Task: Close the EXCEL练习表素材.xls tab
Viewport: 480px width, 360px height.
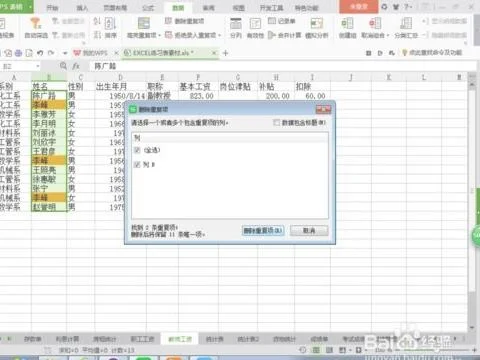Action: coord(214,53)
